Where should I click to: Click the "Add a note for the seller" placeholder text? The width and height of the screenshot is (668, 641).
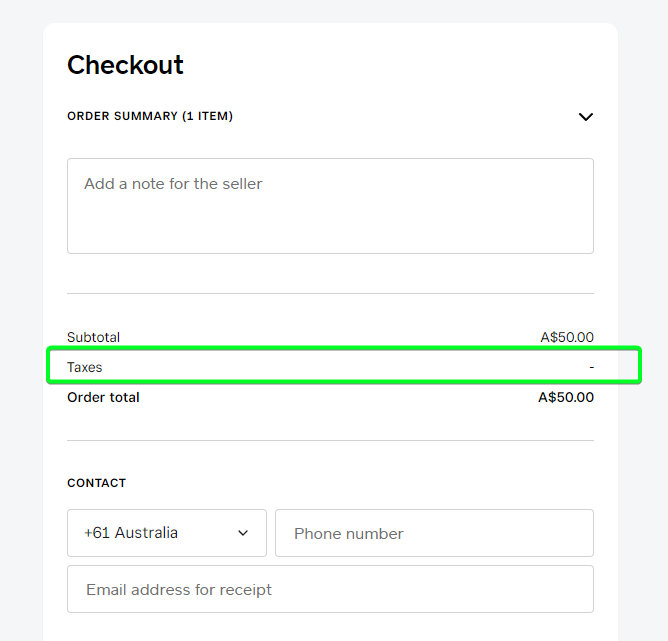173,184
